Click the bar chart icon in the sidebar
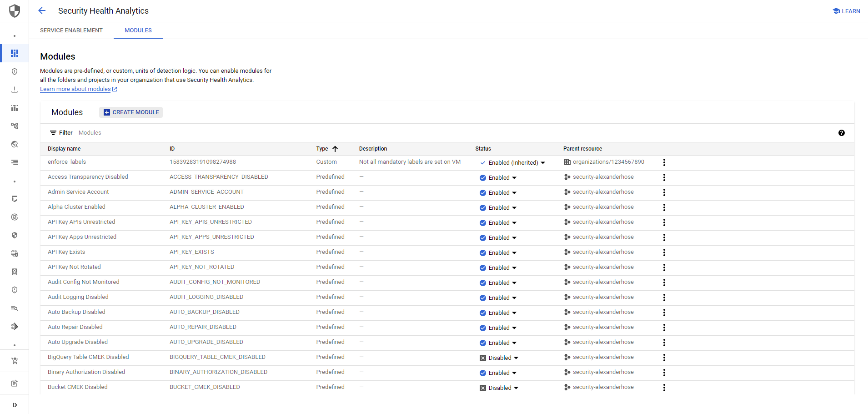 (15, 108)
